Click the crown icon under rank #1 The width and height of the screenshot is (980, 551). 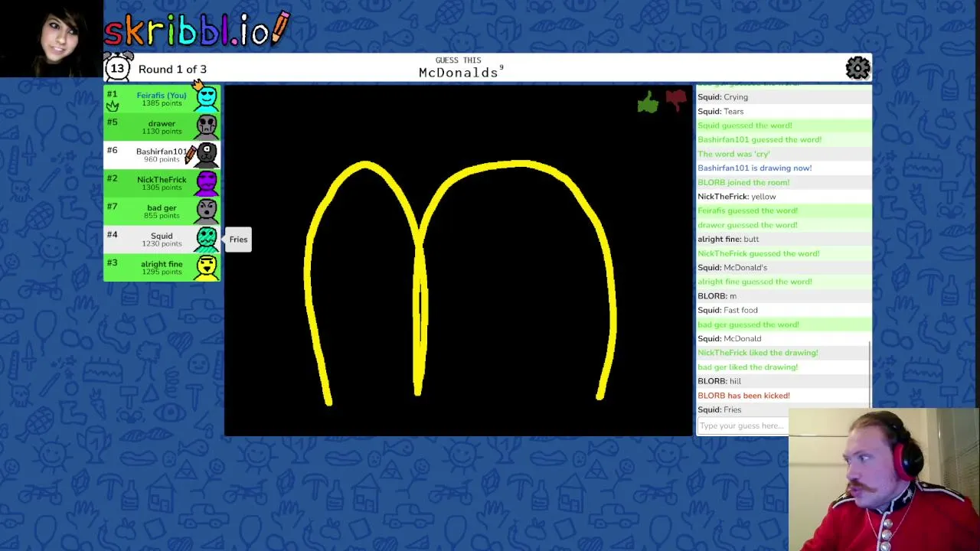(x=113, y=106)
